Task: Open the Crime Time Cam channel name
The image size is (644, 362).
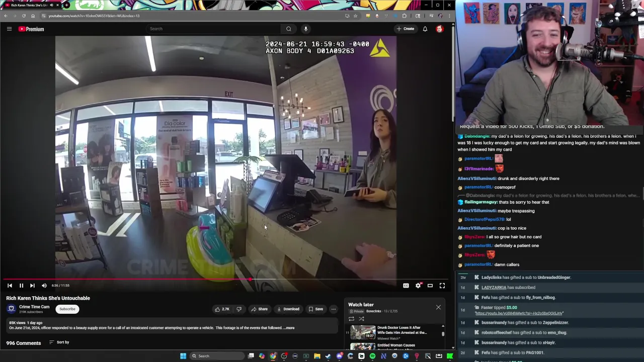Action: pos(34,307)
